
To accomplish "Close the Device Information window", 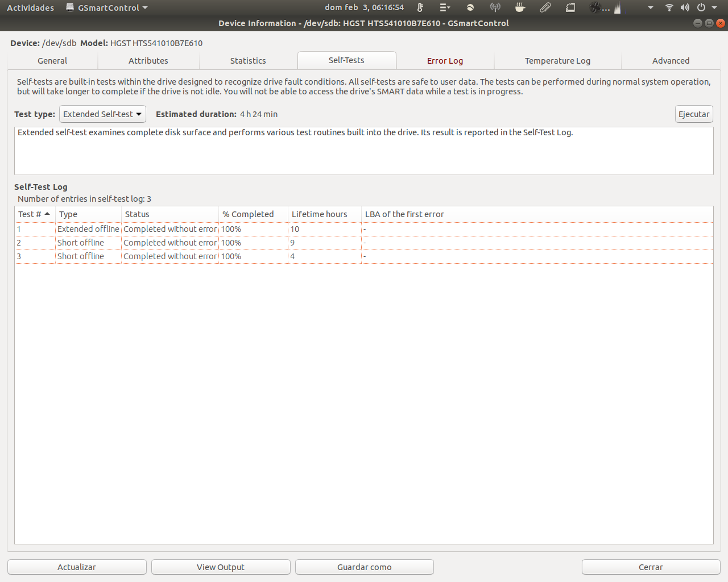I will 721,23.
